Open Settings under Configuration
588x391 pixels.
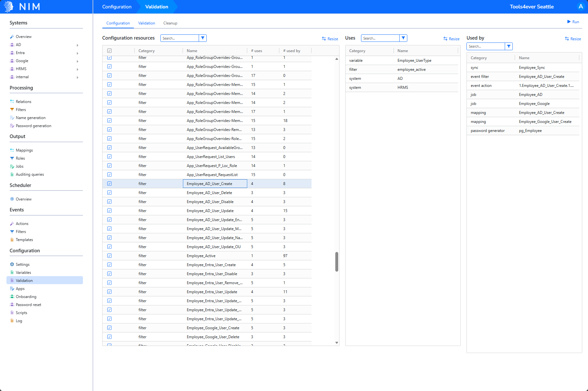(23, 265)
